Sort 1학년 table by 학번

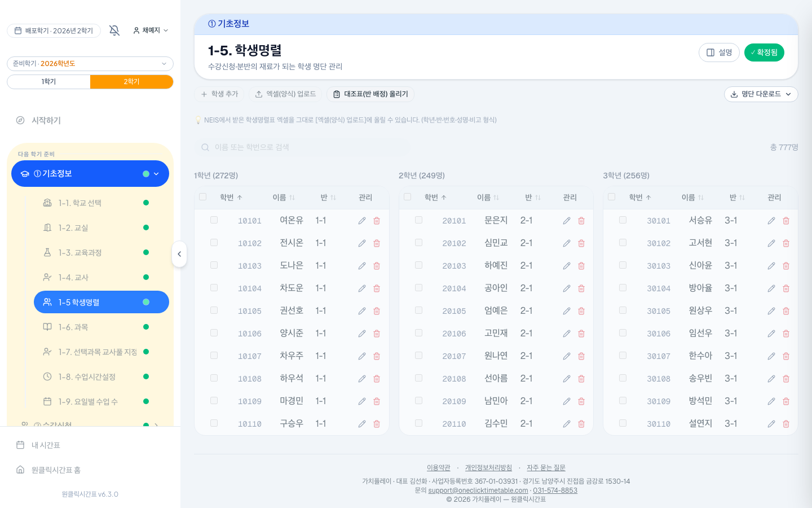coord(231,198)
